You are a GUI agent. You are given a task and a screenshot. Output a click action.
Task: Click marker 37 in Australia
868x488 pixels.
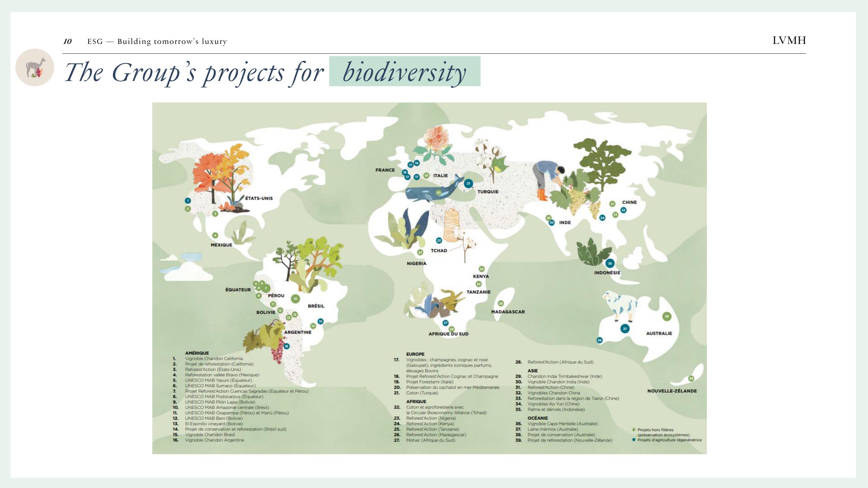click(625, 329)
